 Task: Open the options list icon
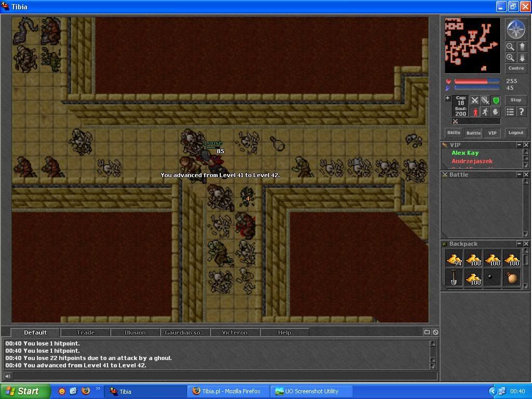tap(510, 112)
